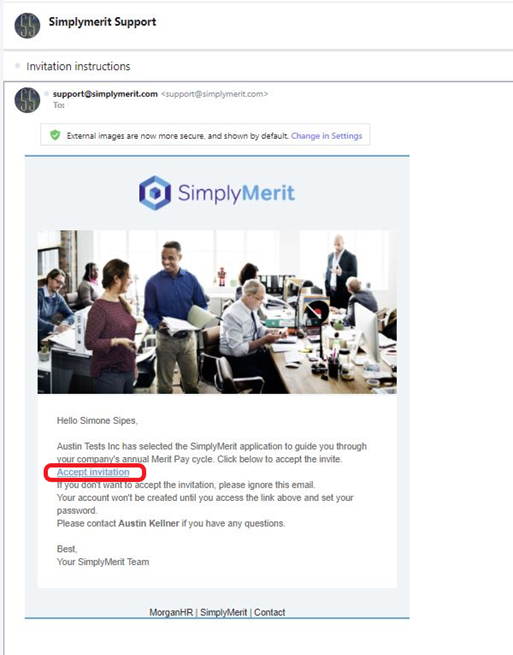Expand the Invitation instructions subject line
The width and height of the screenshot is (513, 655).
78,66
